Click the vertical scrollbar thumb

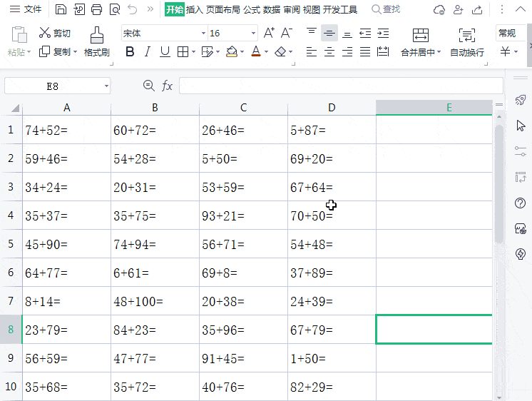pyautogui.click(x=498, y=183)
